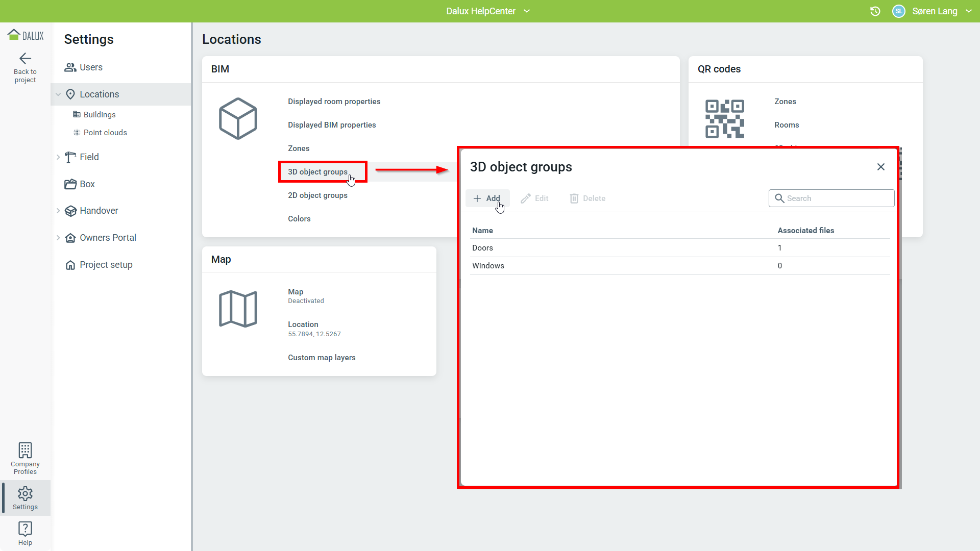Click the Search field in the 3D object groups dialog
980x551 pixels.
[x=837, y=198]
